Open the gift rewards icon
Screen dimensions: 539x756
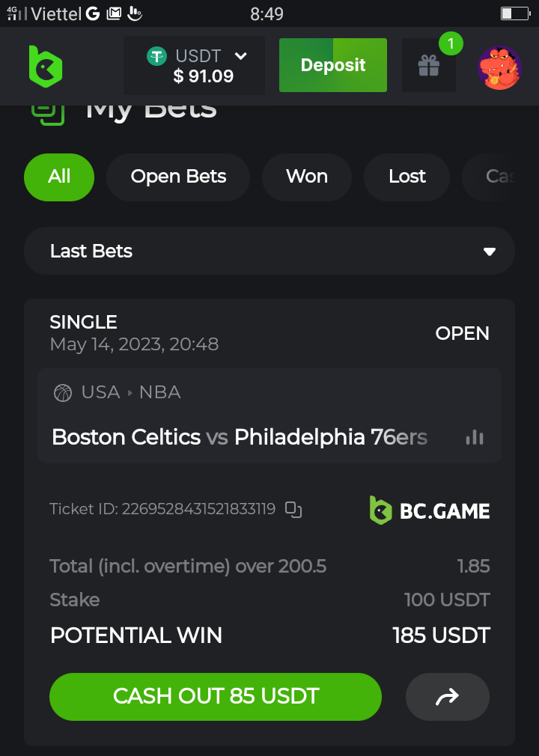click(429, 66)
